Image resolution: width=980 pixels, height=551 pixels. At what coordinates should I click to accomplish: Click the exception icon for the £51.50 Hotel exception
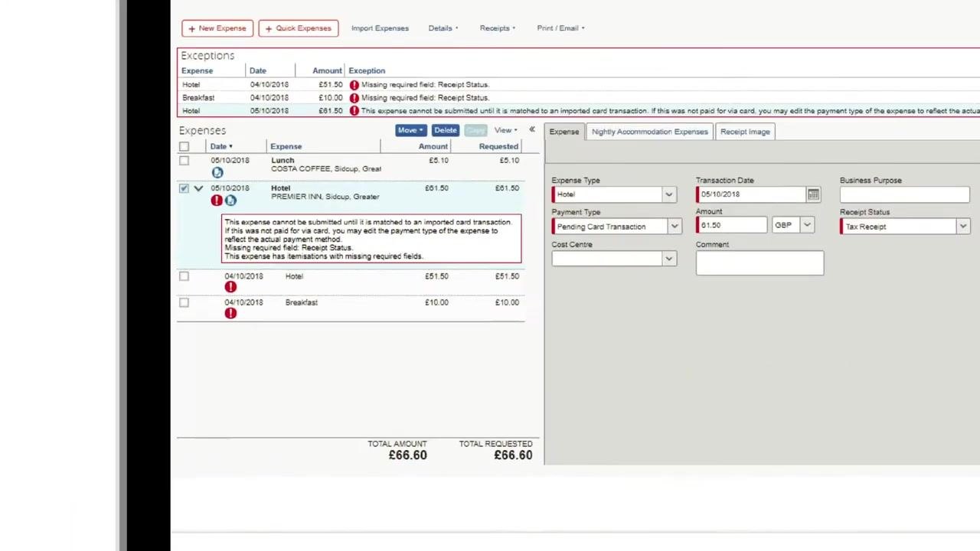pos(354,85)
